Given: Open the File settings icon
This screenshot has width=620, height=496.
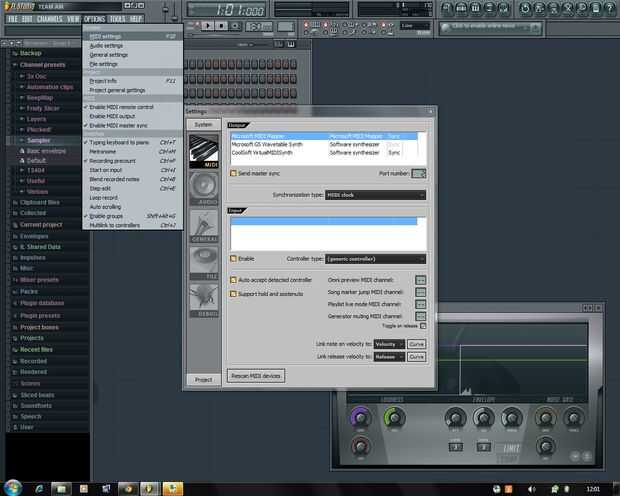Looking at the screenshot, I should point(204,263).
